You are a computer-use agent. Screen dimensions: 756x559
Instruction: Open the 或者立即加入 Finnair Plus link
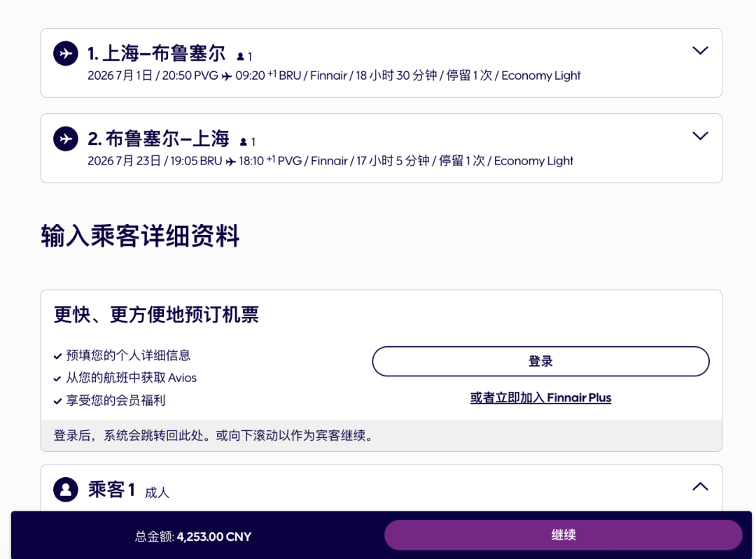[540, 397]
